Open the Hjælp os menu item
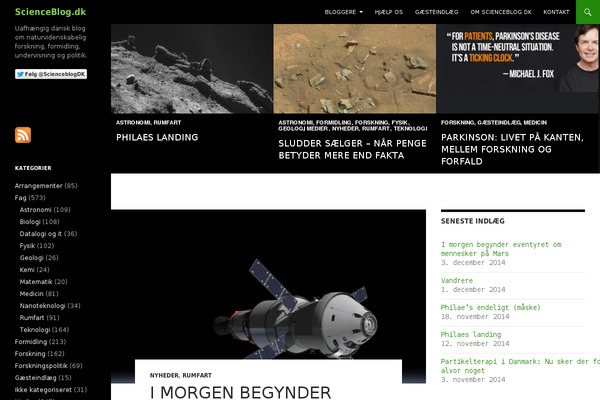Image resolution: width=600 pixels, height=400 pixels. click(x=389, y=12)
